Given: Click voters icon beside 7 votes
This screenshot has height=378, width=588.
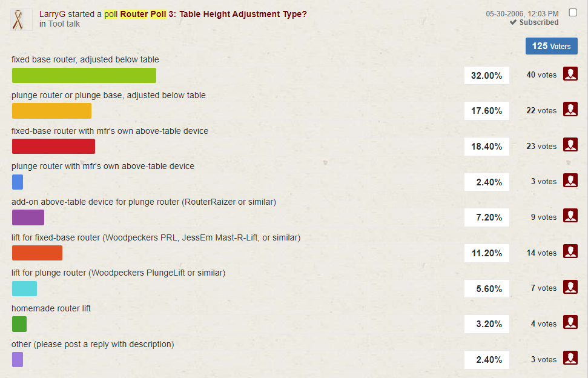Looking at the screenshot, I should coord(570,287).
